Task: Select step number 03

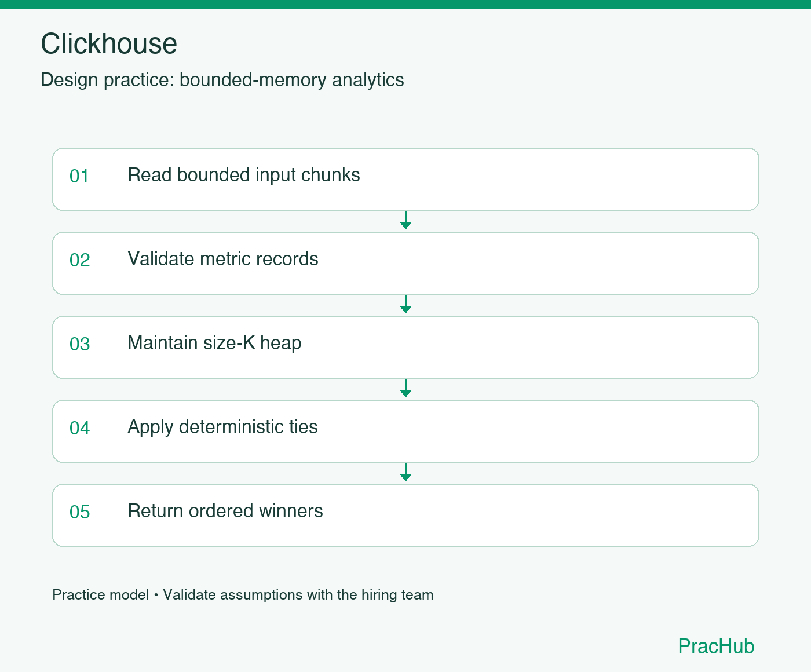Action: pyautogui.click(x=80, y=344)
